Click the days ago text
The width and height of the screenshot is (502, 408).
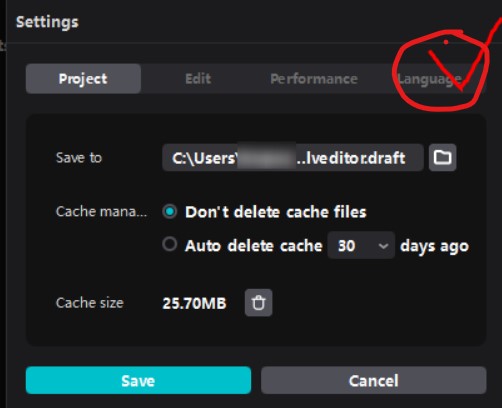point(434,247)
